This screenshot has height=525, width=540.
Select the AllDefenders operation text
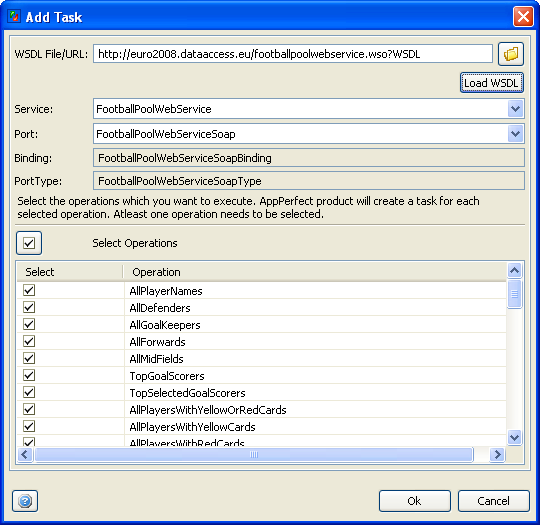pos(160,308)
